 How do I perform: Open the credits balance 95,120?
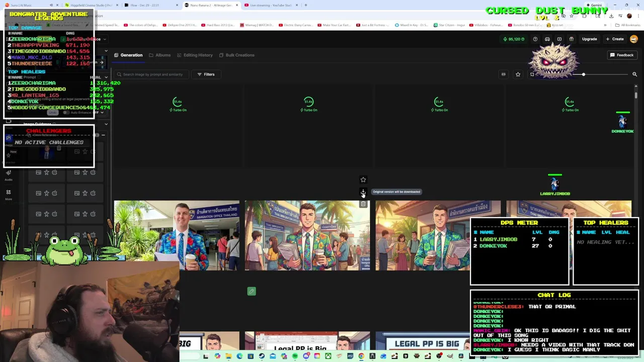pos(514,39)
